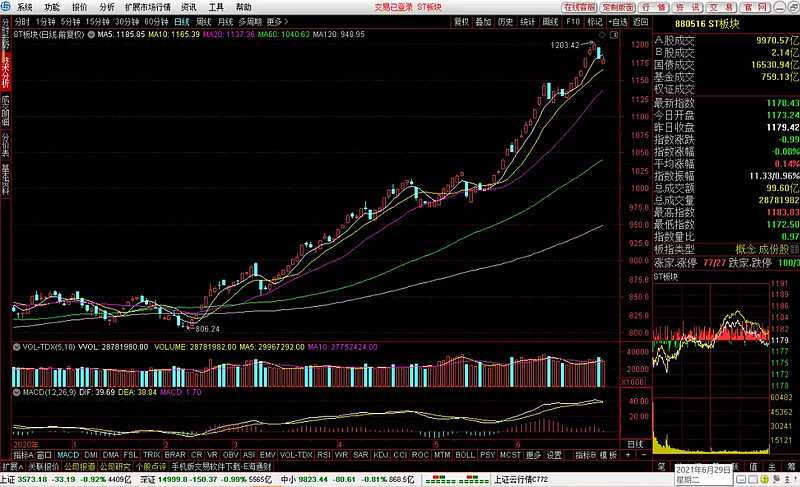Open the 功能 menu
Image resolution: width=800 pixels, height=487 pixels.
52,7
